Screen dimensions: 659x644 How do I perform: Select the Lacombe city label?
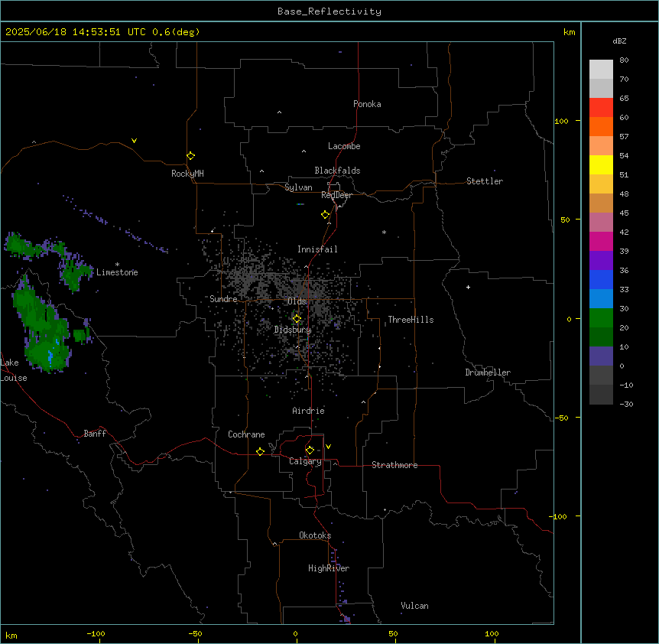coord(344,146)
